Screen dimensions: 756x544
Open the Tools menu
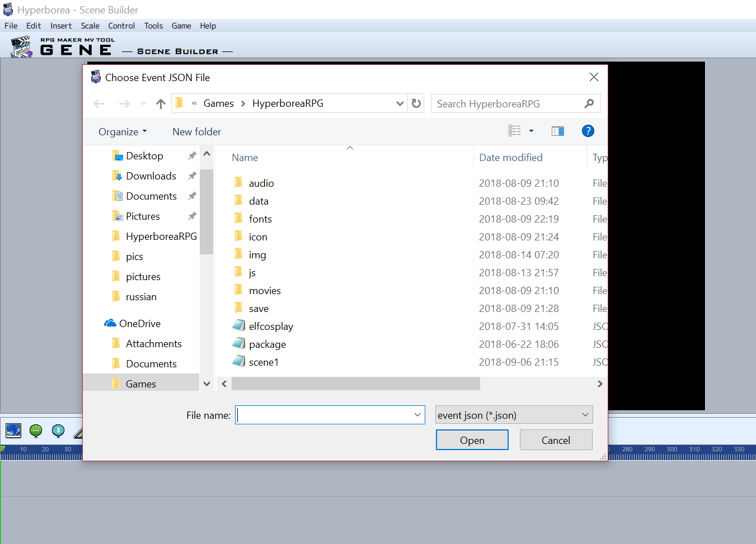[x=153, y=26]
